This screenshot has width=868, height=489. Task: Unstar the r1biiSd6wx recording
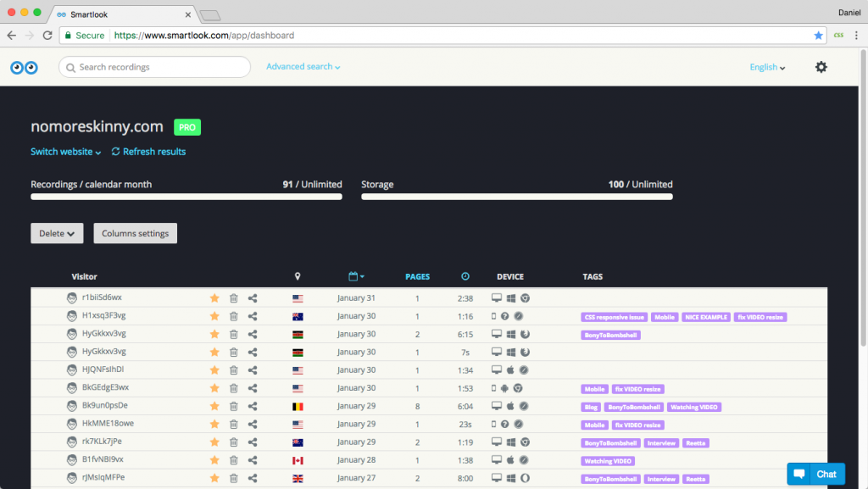[x=214, y=298]
